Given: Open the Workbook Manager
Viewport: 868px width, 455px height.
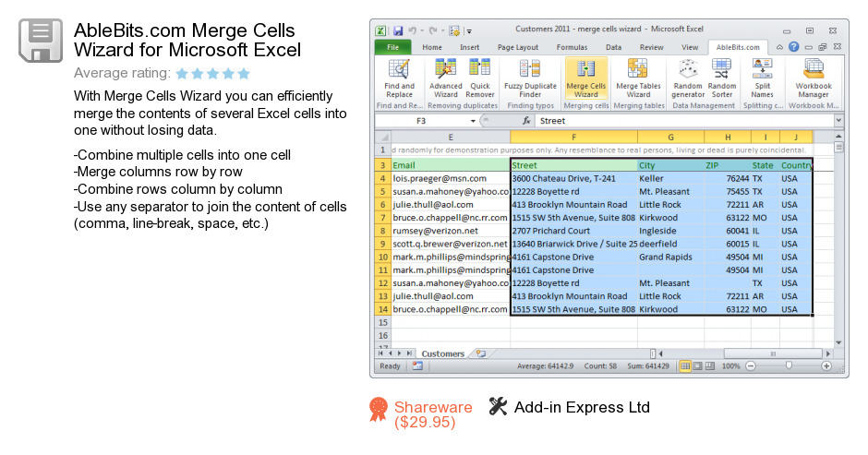Looking at the screenshot, I should 814,78.
